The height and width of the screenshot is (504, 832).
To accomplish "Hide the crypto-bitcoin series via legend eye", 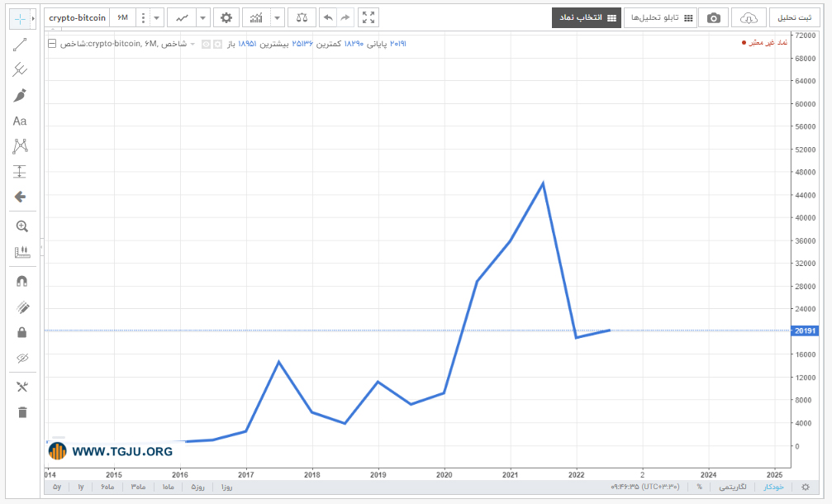I will click(206, 44).
